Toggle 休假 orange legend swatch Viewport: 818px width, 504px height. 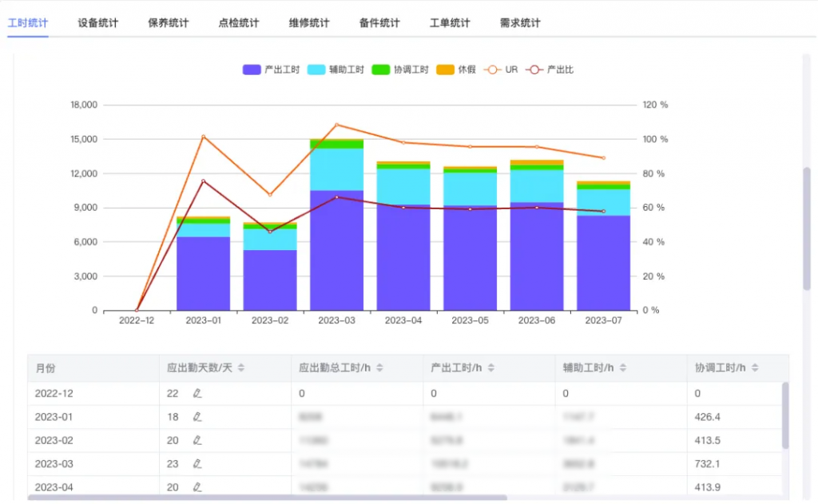[x=445, y=69]
